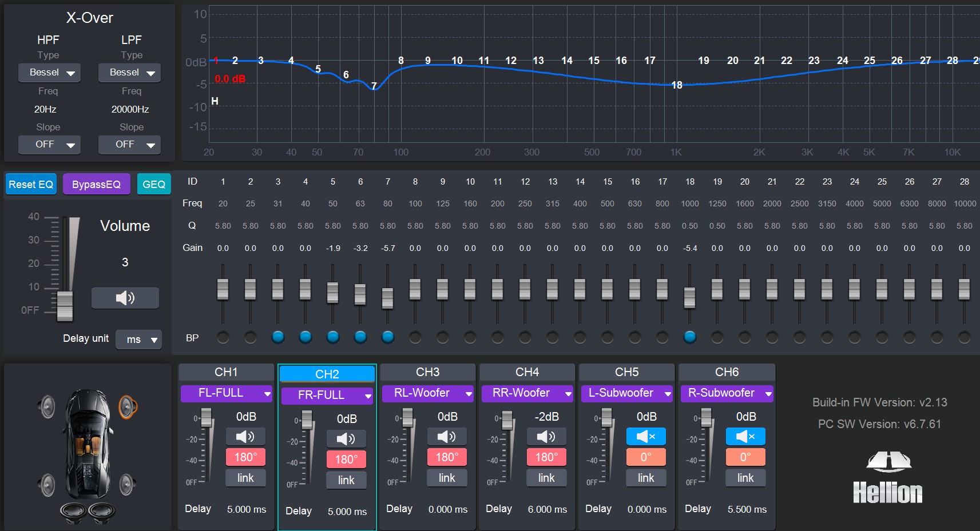Click the band 6 gain slider handle
Screen dimensions: 980x531
click(x=360, y=294)
